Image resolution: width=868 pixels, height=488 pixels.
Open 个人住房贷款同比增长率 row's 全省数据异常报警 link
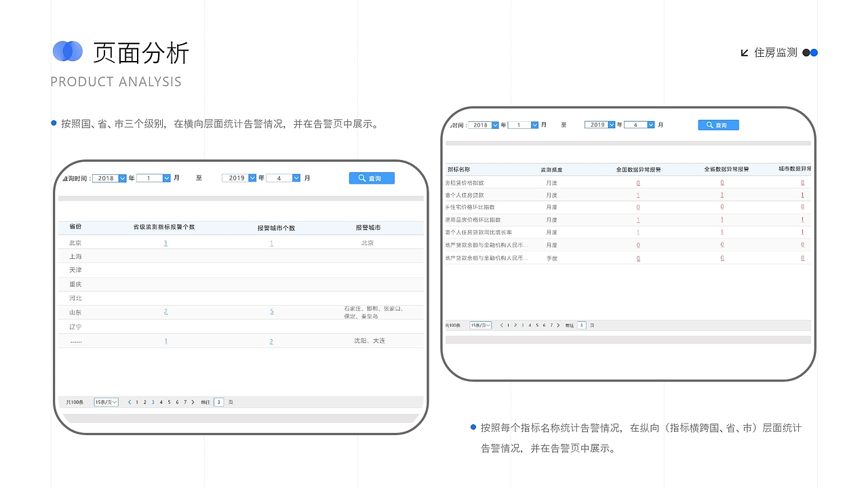click(x=722, y=232)
